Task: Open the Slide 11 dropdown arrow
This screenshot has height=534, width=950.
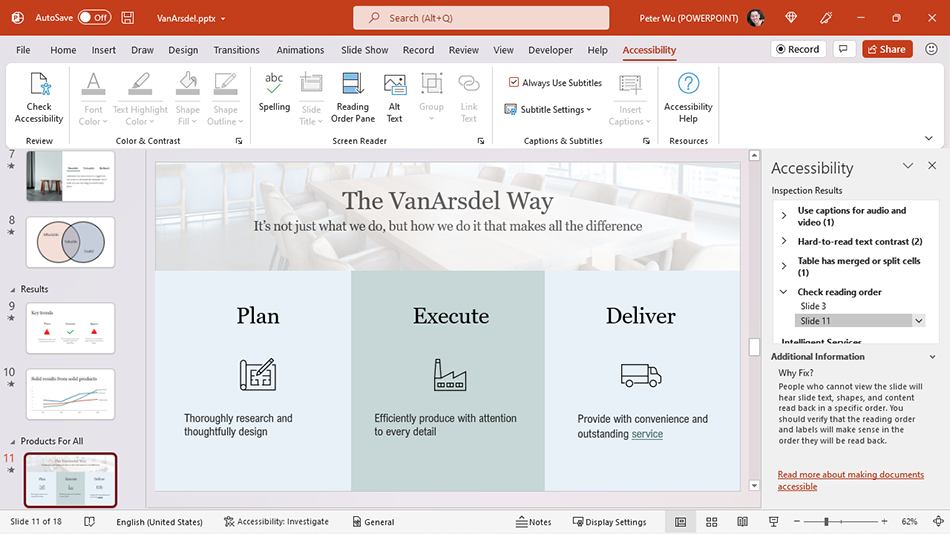Action: pyautogui.click(x=919, y=321)
